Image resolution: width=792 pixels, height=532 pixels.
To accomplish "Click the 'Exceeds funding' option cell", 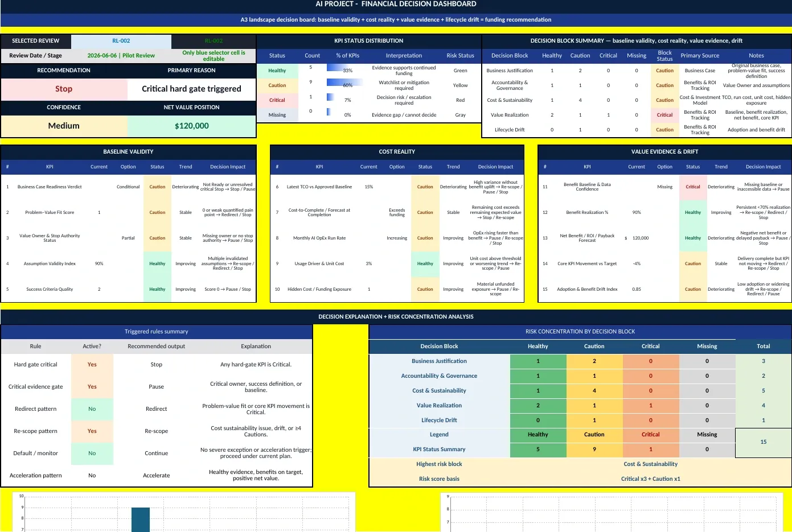I will pos(397,212).
